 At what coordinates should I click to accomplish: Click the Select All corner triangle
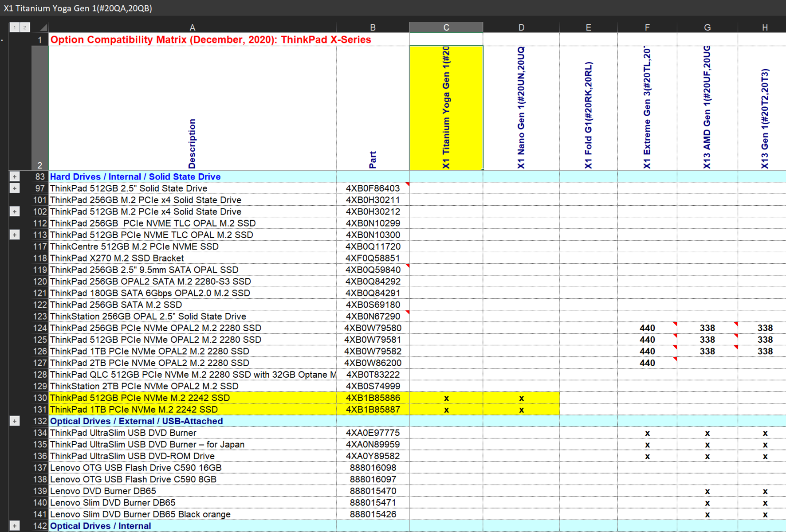tap(43, 27)
